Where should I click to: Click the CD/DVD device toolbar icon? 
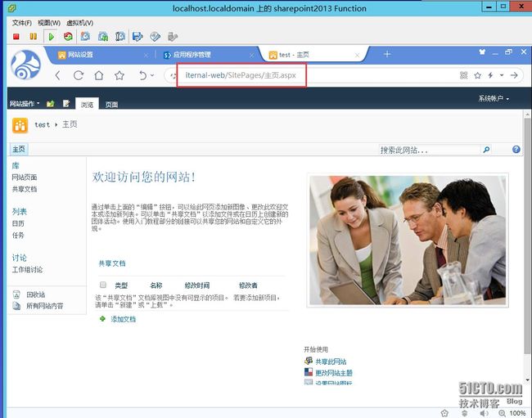click(x=155, y=36)
